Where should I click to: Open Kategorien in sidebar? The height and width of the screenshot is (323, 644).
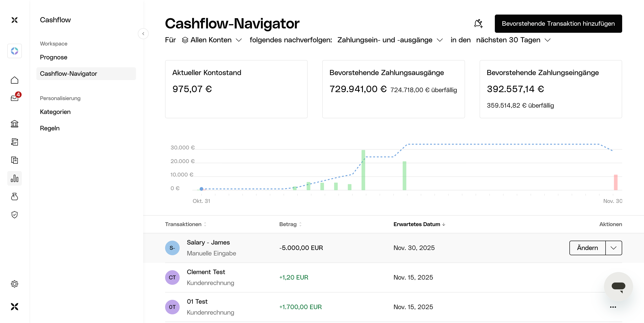point(55,112)
